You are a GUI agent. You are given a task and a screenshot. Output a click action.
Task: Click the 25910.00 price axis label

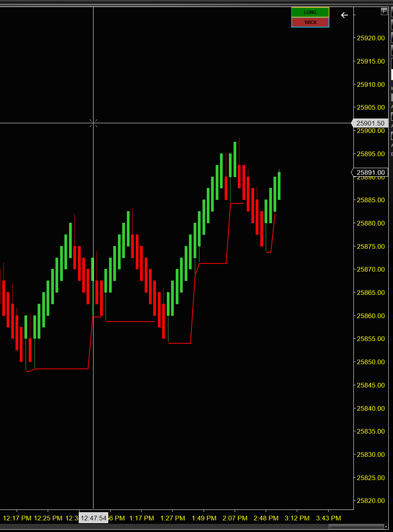[371, 84]
